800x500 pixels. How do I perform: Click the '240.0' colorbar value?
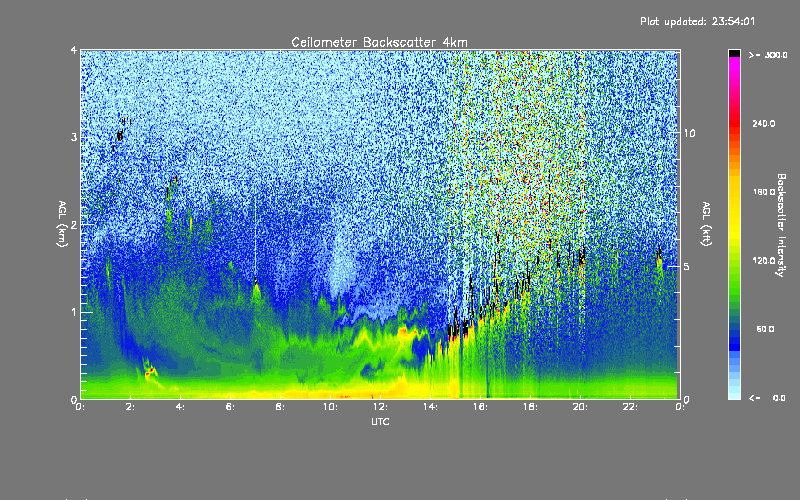coord(764,123)
